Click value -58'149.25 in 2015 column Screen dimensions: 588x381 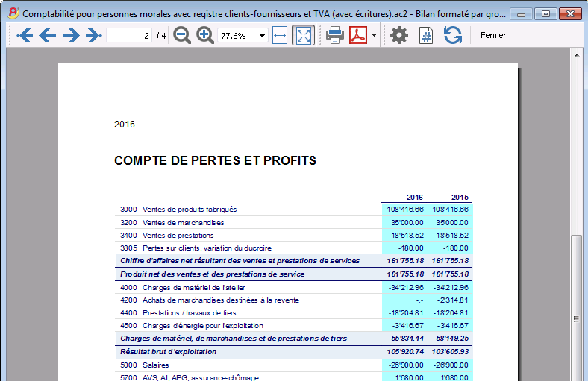point(451,339)
